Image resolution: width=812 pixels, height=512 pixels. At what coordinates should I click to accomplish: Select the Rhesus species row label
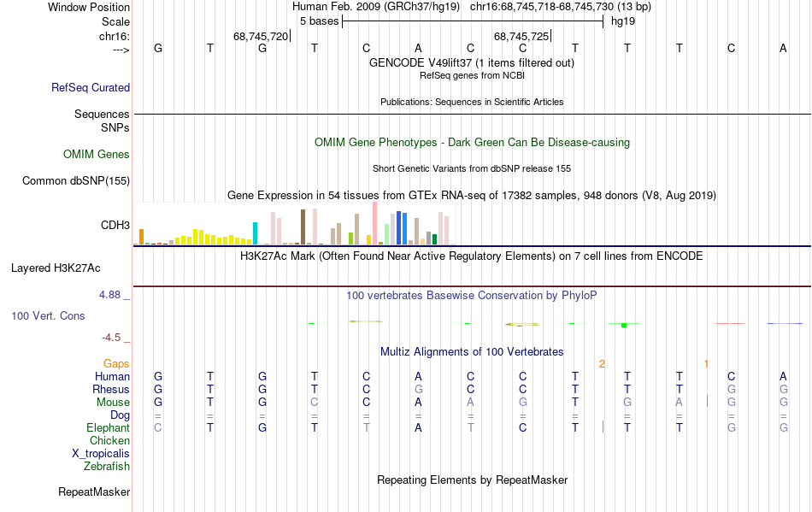111,389
